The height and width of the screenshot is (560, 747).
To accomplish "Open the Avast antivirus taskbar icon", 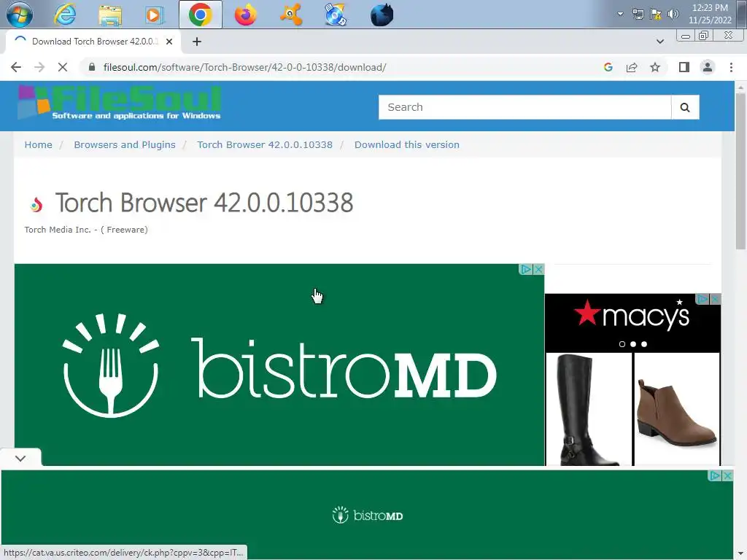I will 290,15.
